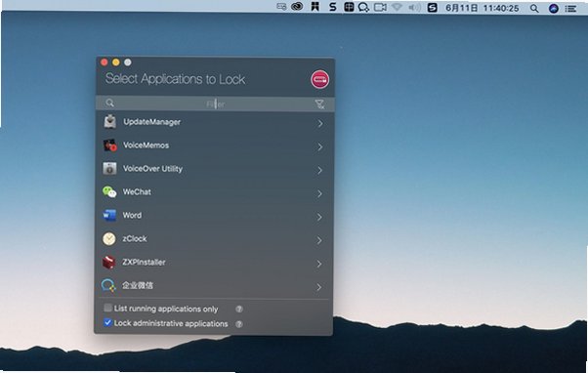Click the VoiceMemos app icon

(x=109, y=145)
